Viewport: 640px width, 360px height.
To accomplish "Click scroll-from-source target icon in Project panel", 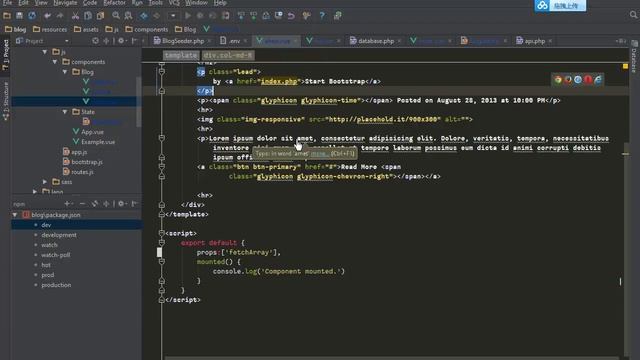I will (x=95, y=41).
